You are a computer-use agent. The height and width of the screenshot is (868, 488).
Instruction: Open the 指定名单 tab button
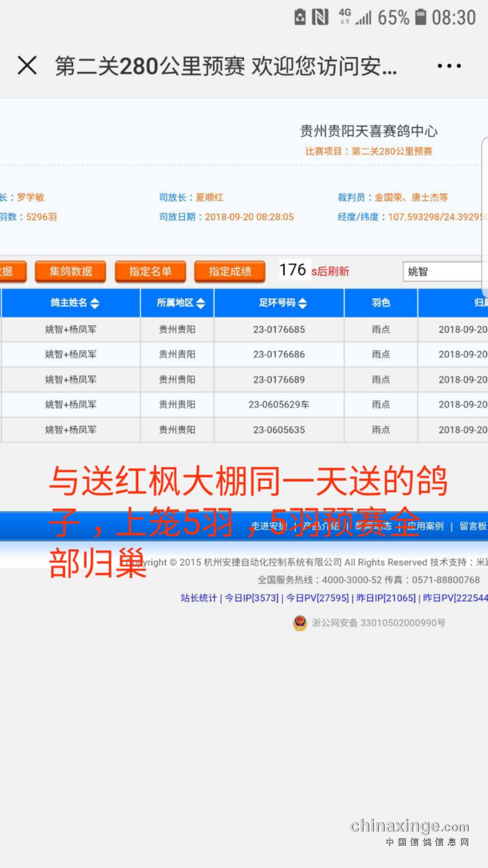tap(150, 271)
